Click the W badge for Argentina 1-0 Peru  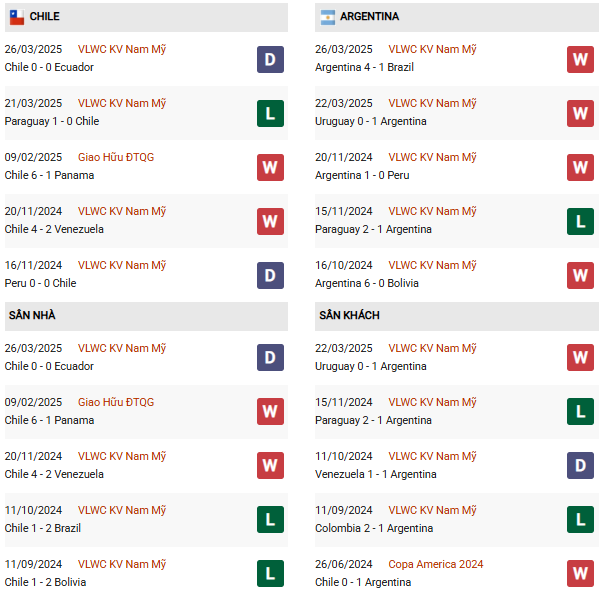[581, 167]
